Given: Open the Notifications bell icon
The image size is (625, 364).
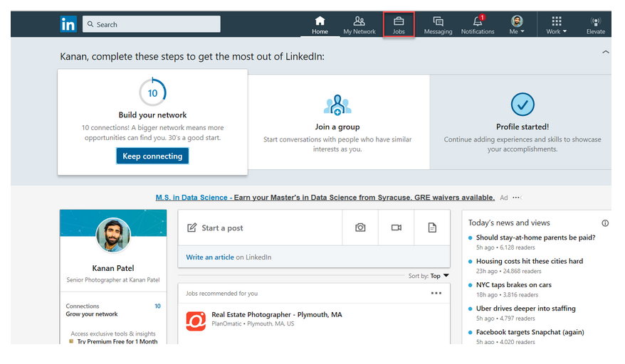Looking at the screenshot, I should click(x=477, y=21).
